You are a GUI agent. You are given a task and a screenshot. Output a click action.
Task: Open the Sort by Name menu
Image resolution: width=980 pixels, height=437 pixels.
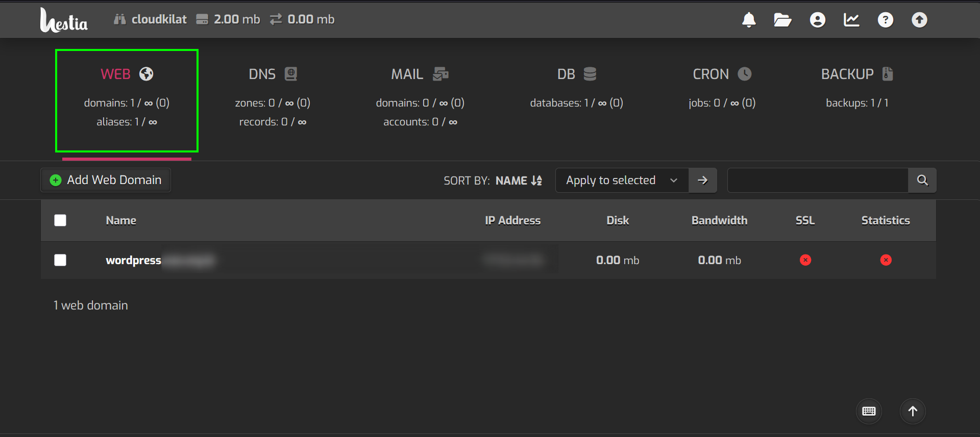click(519, 181)
